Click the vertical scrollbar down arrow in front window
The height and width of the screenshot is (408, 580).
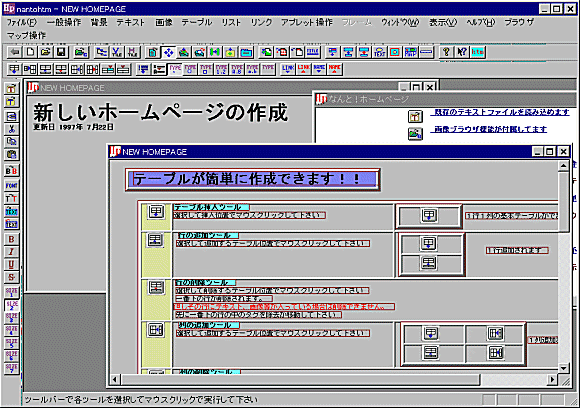pos(563,368)
